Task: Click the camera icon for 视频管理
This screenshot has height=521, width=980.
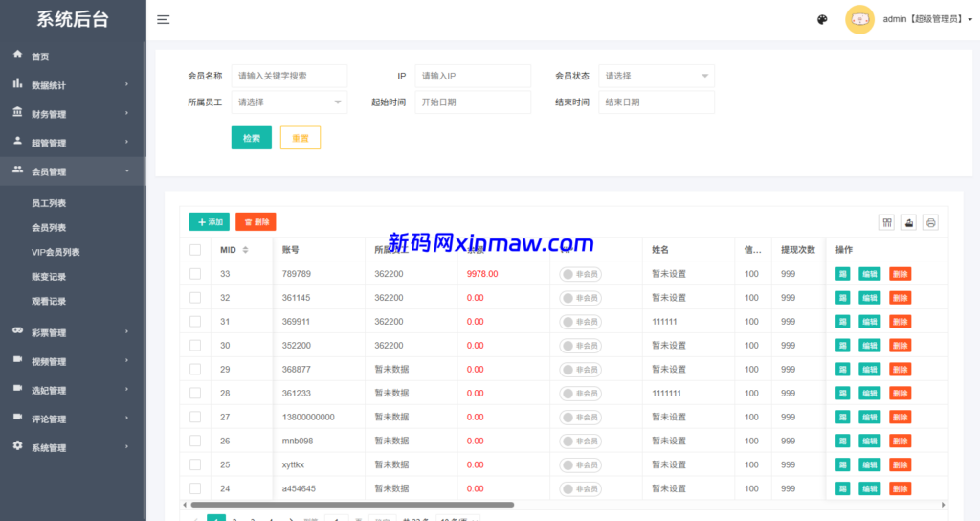Action: (x=17, y=359)
